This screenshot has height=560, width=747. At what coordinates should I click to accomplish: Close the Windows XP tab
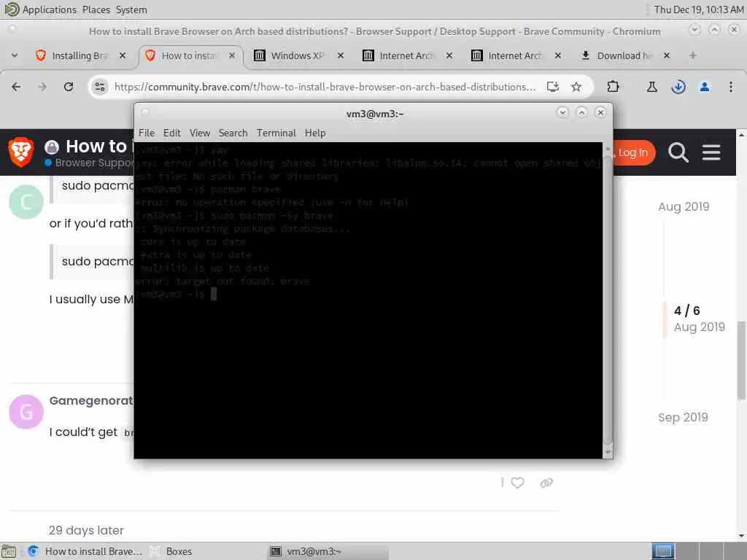coord(341,55)
